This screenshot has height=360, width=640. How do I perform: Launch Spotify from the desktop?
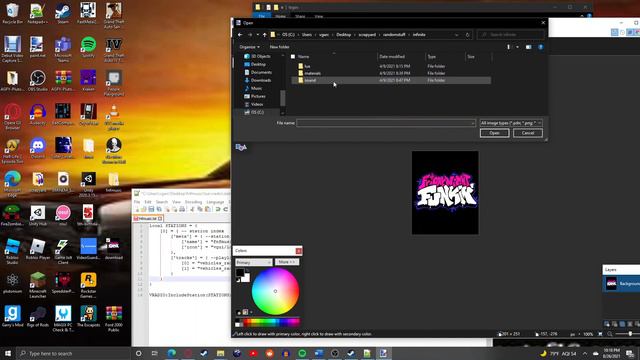pos(88,47)
